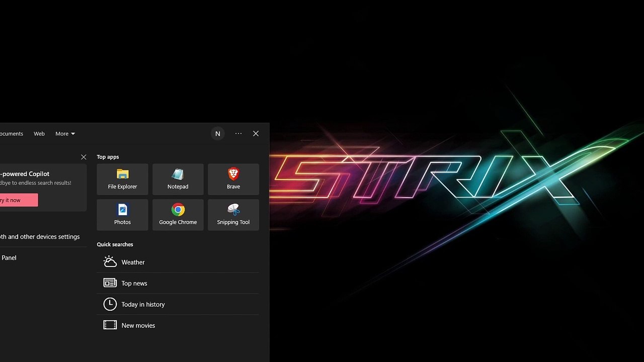Launch Google Chrome from Top apps

tap(178, 215)
